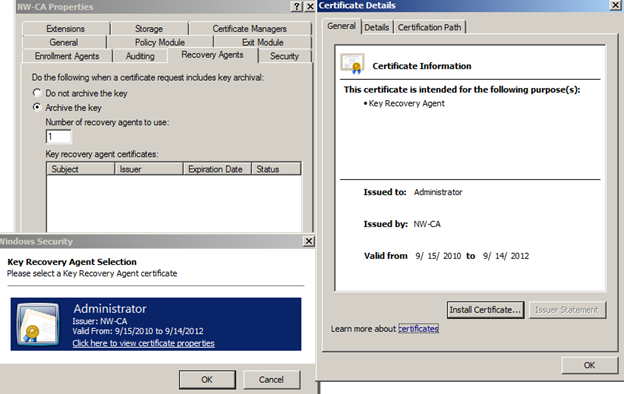Click the "9/ 14/ 2012" valid to date
The width and height of the screenshot is (624, 394).
pos(506,256)
